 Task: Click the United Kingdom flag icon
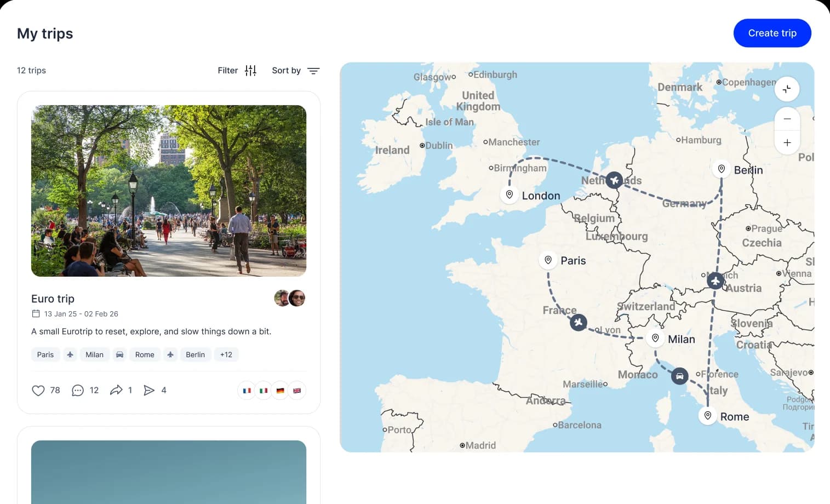pos(297,391)
